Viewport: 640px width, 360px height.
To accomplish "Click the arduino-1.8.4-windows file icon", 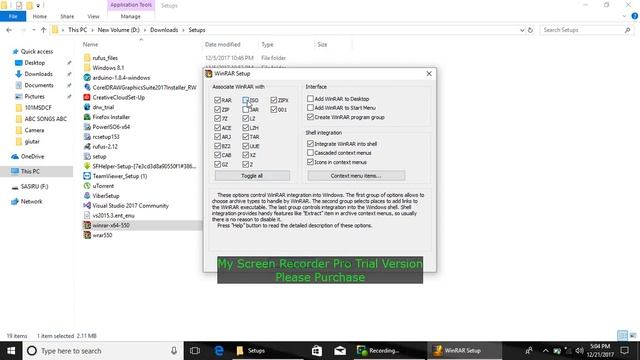I will coord(87,78).
